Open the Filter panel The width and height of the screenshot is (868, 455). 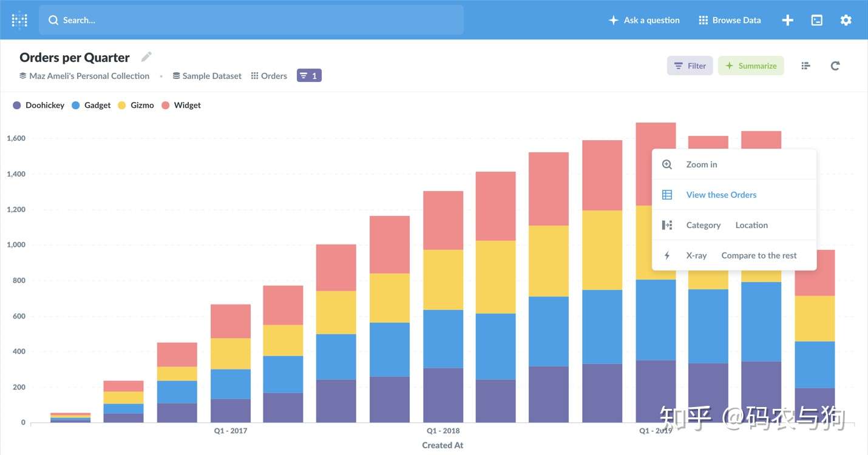click(x=690, y=66)
